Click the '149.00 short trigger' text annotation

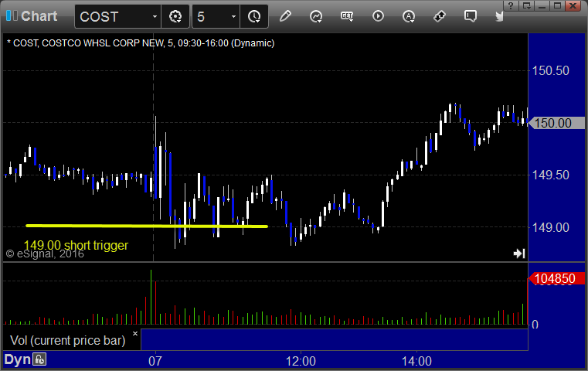coord(76,245)
